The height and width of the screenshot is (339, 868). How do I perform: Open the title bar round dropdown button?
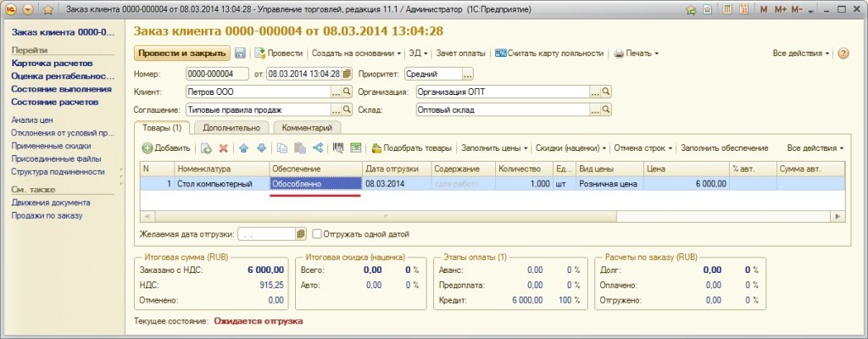point(29,9)
